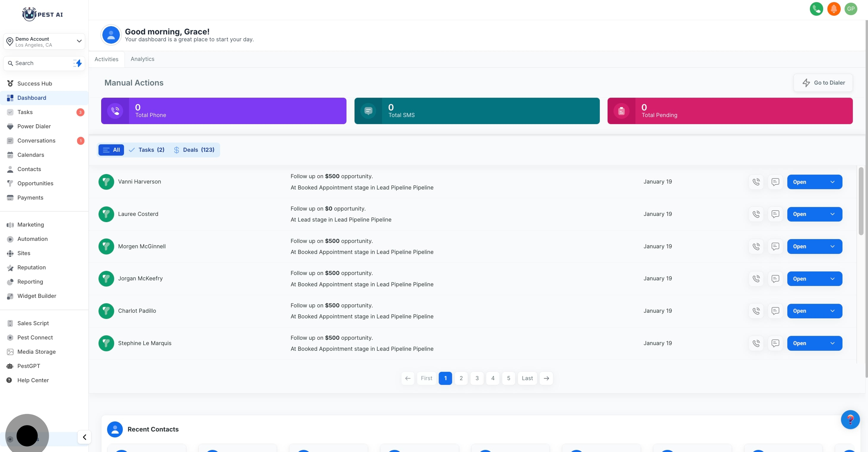Click the lightning quick-actions icon in search
Screen dimensions: 868x452
tap(78, 63)
